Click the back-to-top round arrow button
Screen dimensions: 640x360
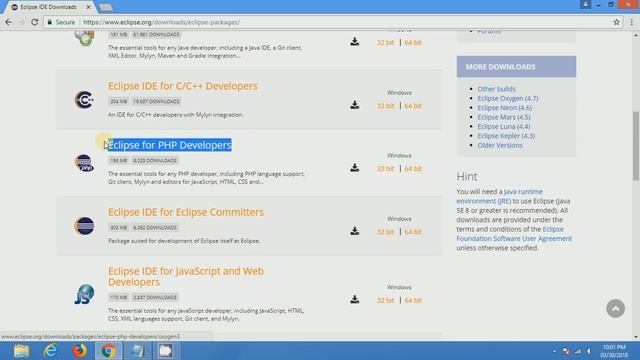coord(616,308)
